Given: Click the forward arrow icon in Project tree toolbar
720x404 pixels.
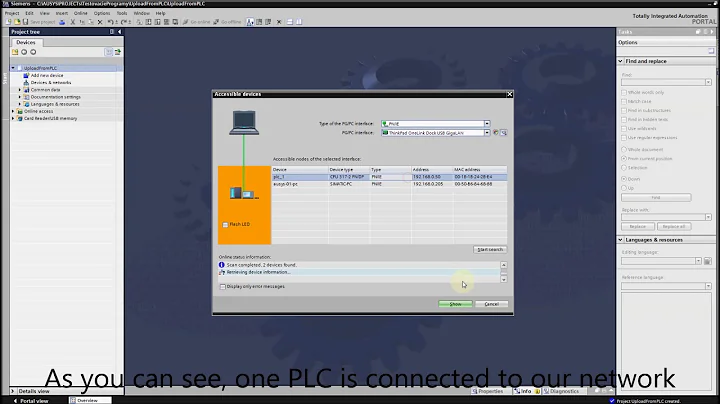Looking at the screenshot, I should [x=33, y=52].
